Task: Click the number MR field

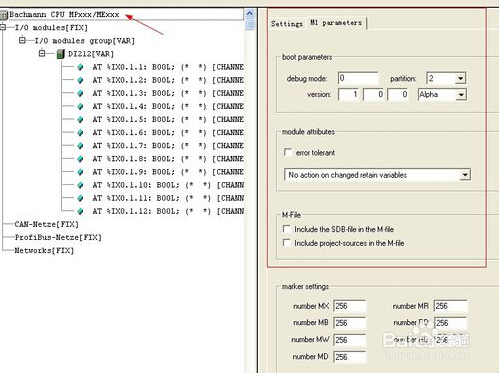Action: point(450,306)
